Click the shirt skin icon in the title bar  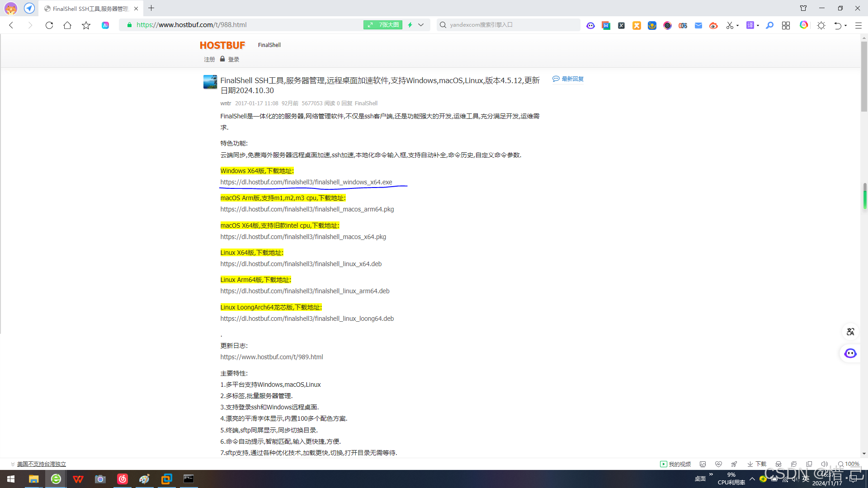[x=803, y=8]
